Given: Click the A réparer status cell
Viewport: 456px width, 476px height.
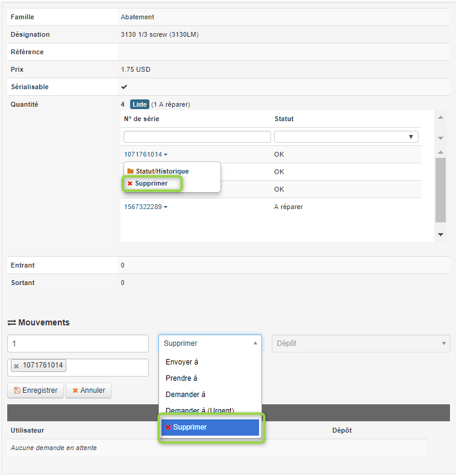Looking at the screenshot, I should pos(288,207).
